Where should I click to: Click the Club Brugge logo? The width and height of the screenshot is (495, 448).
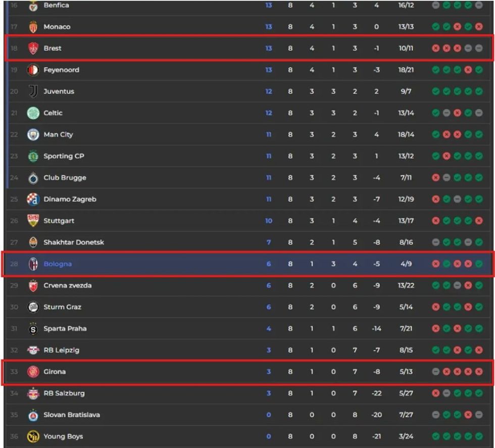pyautogui.click(x=33, y=178)
